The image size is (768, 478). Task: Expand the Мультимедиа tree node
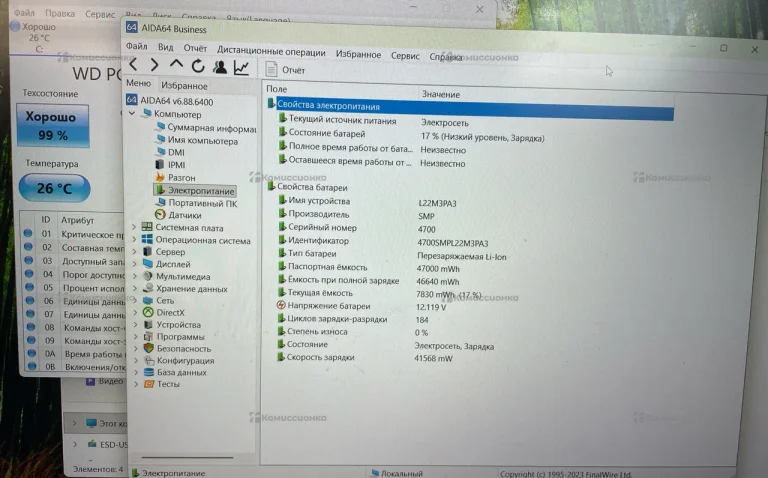(x=135, y=276)
